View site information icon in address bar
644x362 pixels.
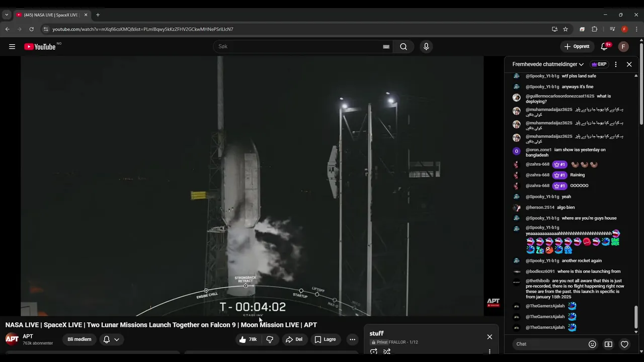click(x=46, y=29)
